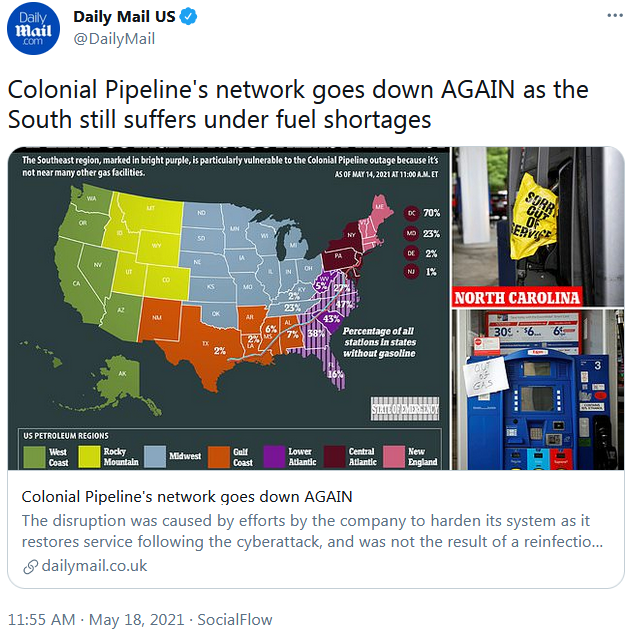Click the DC 70% marker on the map
This screenshot has height=635, width=632.
pos(422,213)
